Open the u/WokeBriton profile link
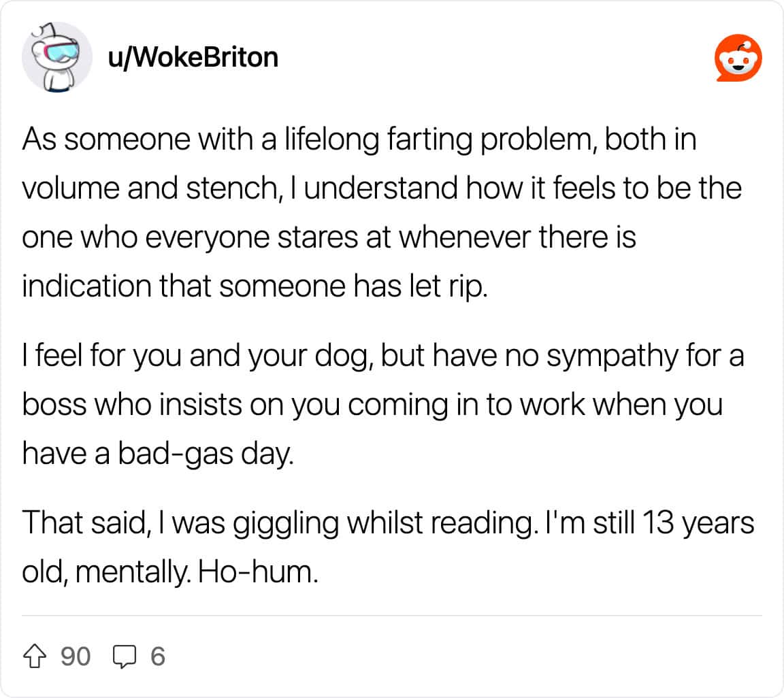784x698 pixels. 193,58
